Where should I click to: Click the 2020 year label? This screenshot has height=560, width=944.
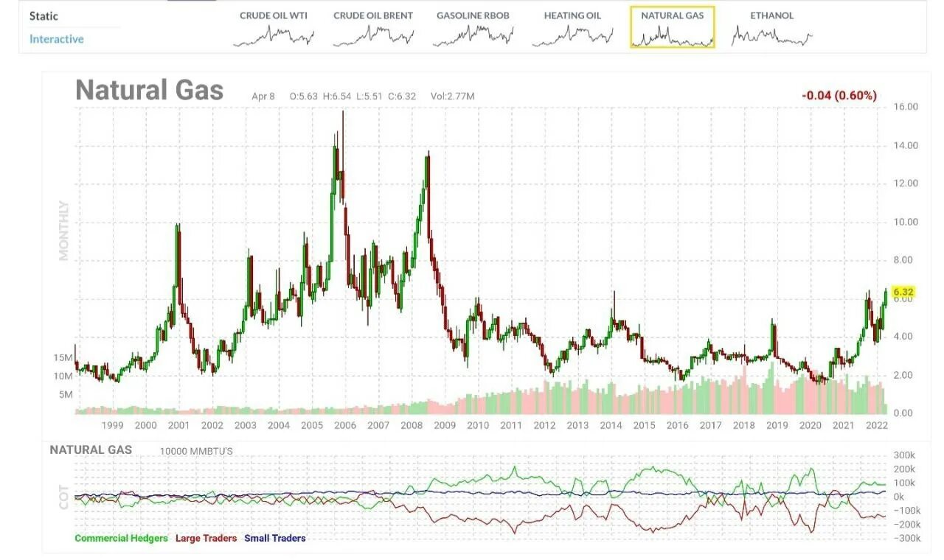pyautogui.click(x=810, y=425)
